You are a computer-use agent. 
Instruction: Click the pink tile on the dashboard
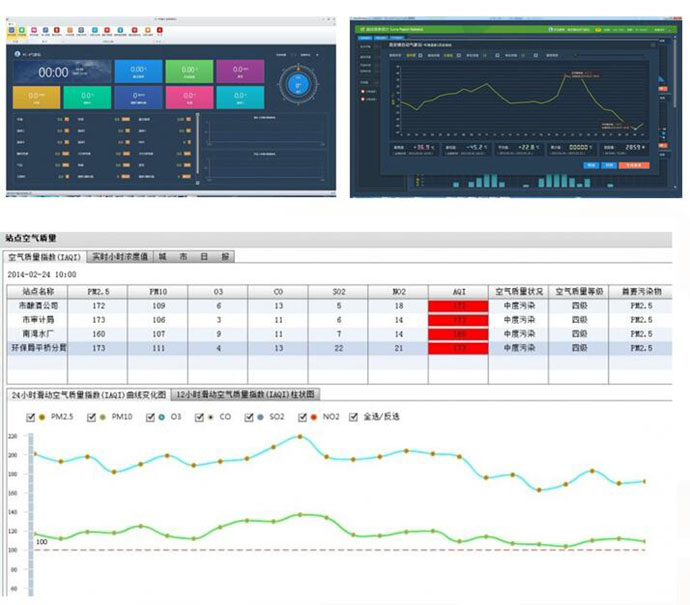pos(187,98)
